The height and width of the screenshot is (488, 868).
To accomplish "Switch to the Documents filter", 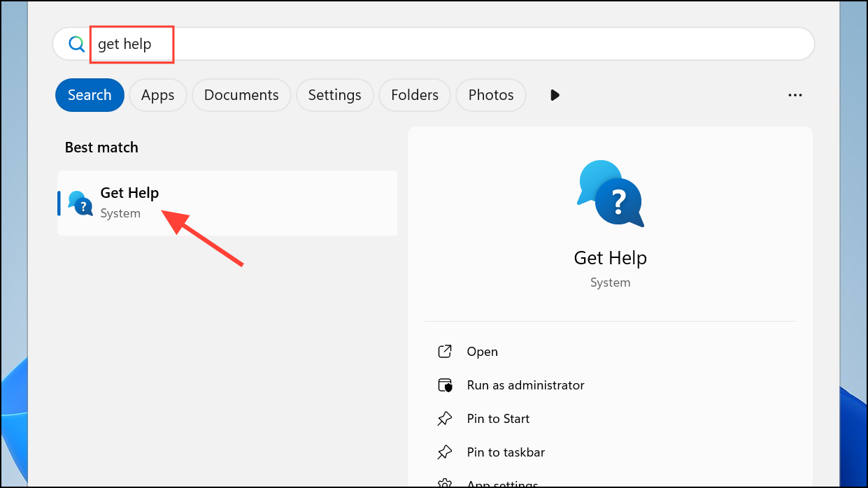I will coord(241,95).
